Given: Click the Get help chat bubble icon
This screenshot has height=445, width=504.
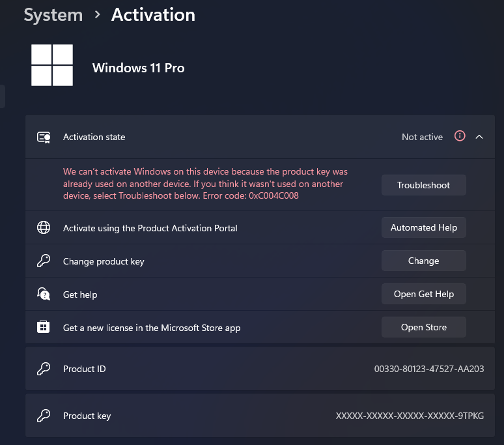Looking at the screenshot, I should (44, 294).
